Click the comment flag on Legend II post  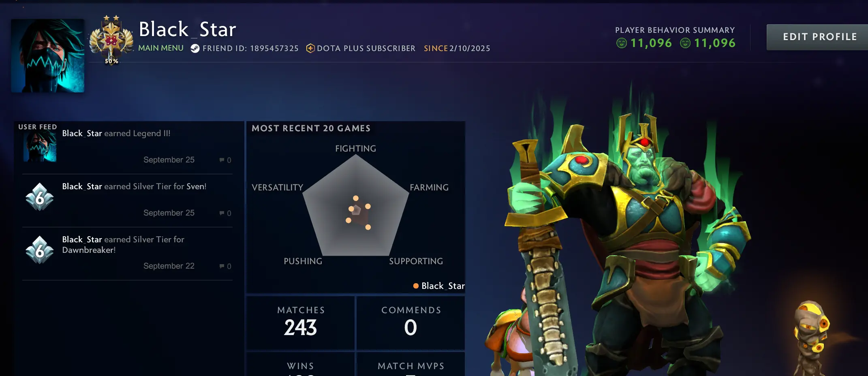tap(222, 160)
